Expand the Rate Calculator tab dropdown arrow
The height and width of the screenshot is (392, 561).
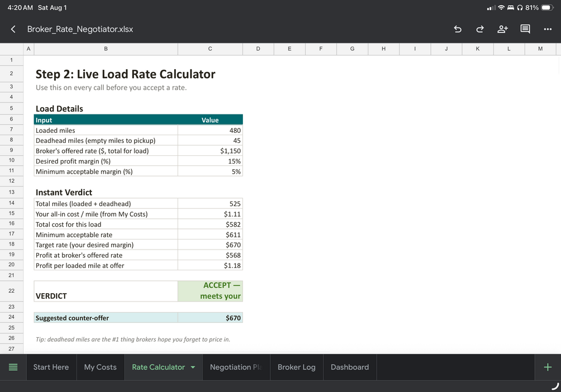tap(193, 367)
